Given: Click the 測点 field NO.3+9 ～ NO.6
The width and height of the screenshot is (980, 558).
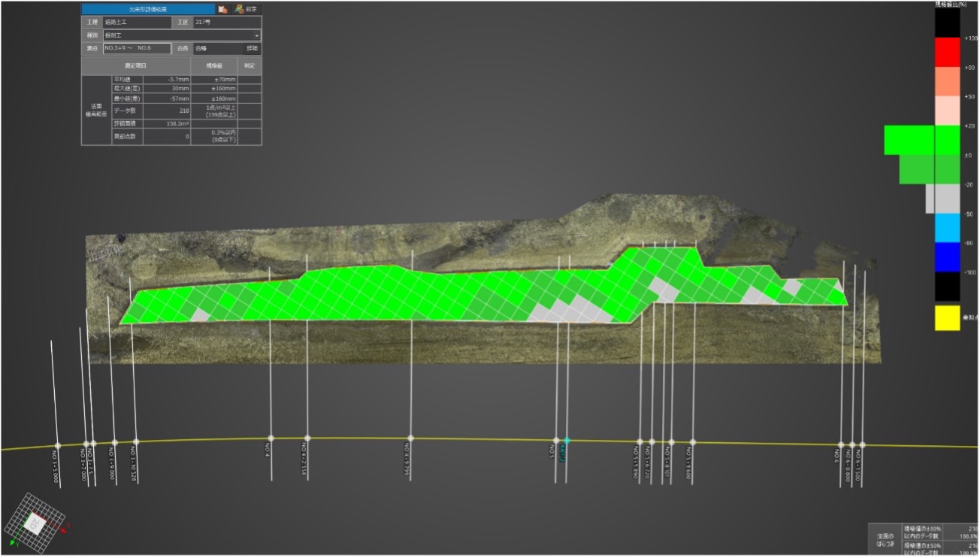Looking at the screenshot, I should [137, 48].
